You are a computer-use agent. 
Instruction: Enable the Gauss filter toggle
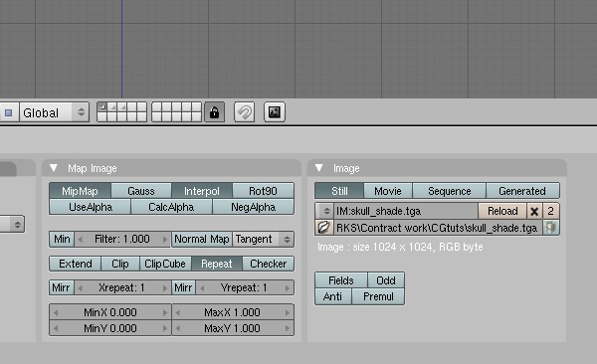click(141, 191)
